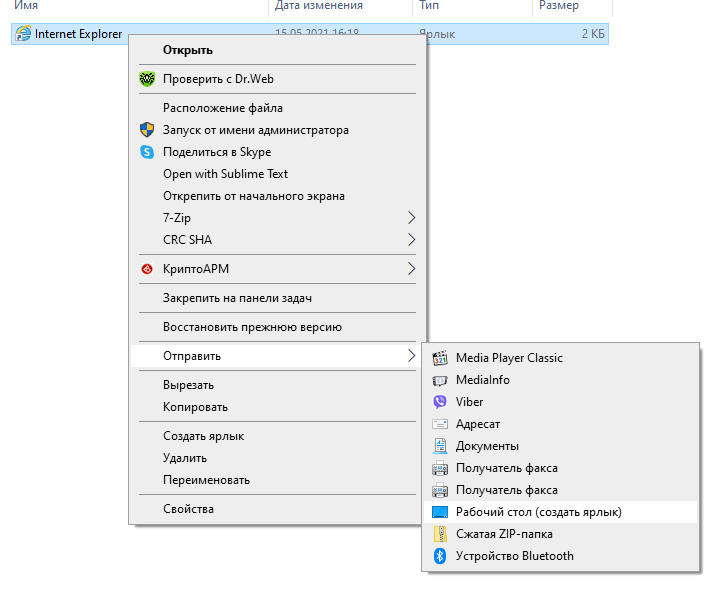Select Вырезать in context menu

click(x=277, y=385)
